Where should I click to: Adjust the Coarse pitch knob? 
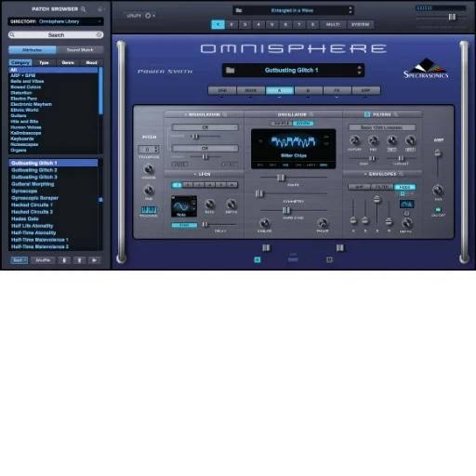149,169
